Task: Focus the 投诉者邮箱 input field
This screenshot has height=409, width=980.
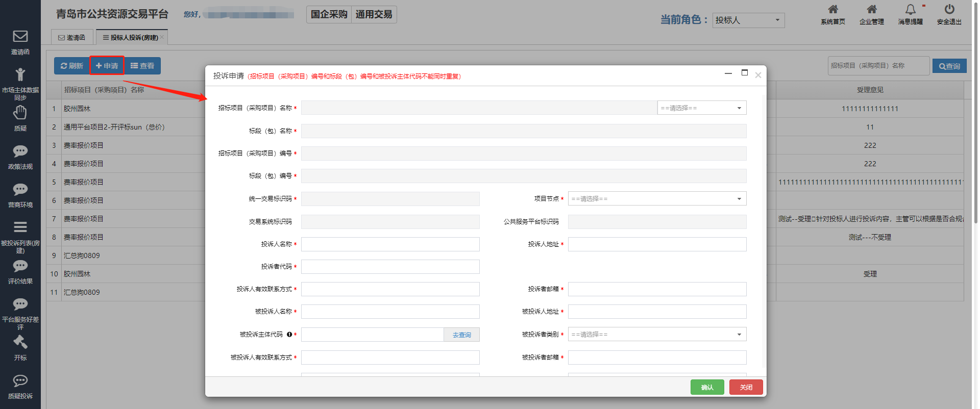Action: (x=657, y=289)
